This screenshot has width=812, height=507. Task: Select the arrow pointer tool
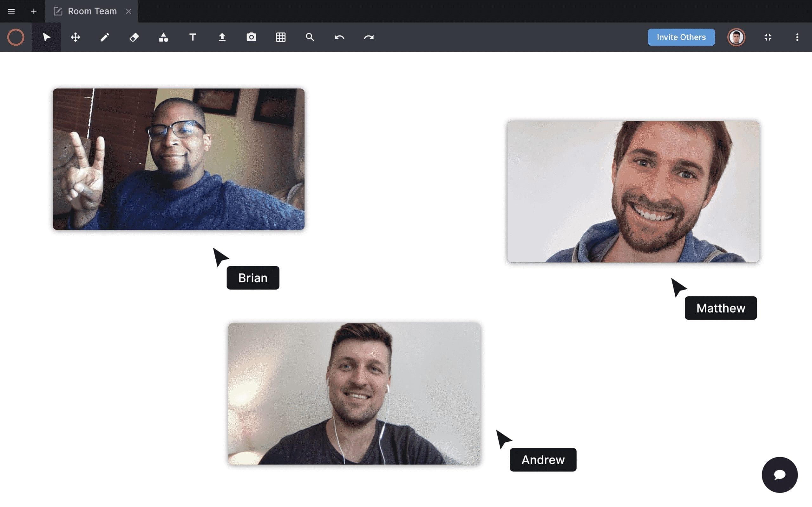pyautogui.click(x=46, y=37)
